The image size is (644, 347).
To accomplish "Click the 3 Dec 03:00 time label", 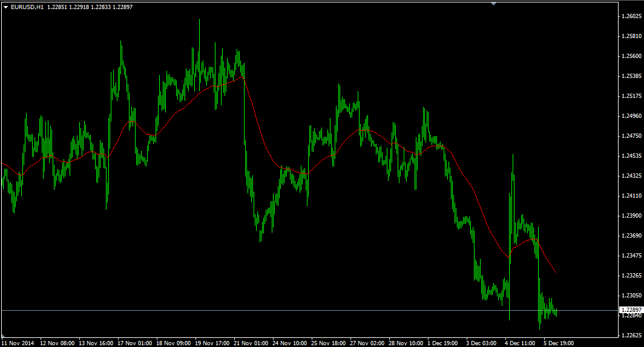I will (x=481, y=343).
